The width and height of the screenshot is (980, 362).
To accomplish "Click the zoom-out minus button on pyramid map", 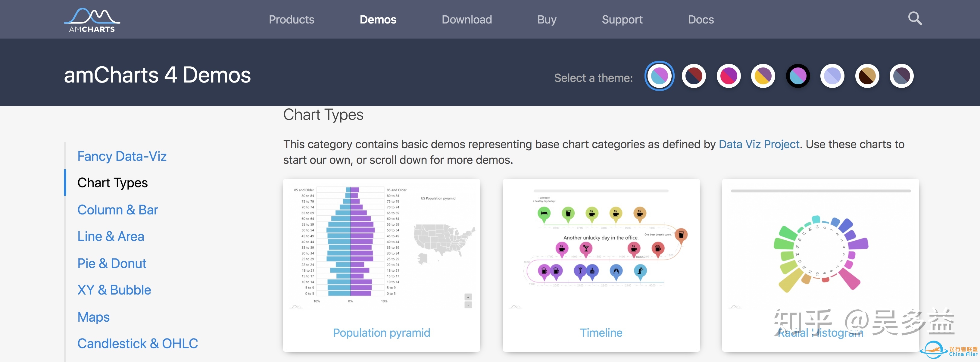I will [468, 305].
